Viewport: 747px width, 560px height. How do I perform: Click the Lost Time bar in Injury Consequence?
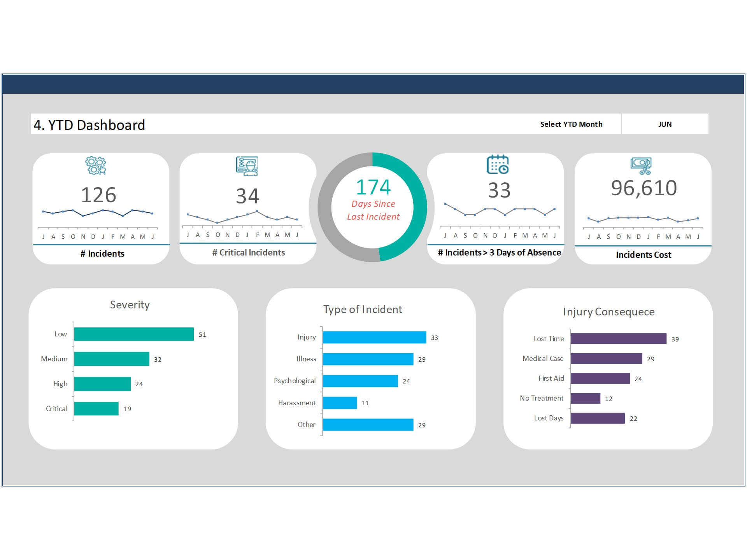click(619, 338)
